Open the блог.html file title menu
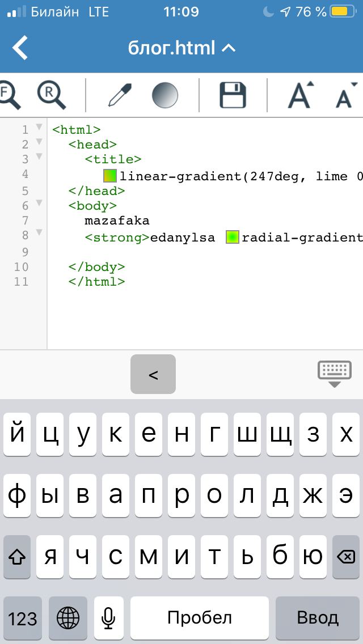Image resolution: width=363 pixels, height=644 pixels. [181, 48]
